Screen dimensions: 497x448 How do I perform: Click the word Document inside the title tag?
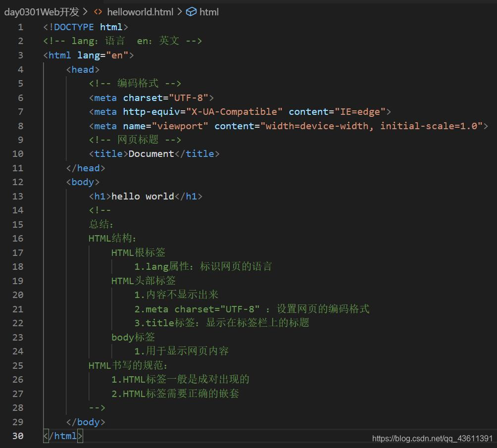pos(151,154)
